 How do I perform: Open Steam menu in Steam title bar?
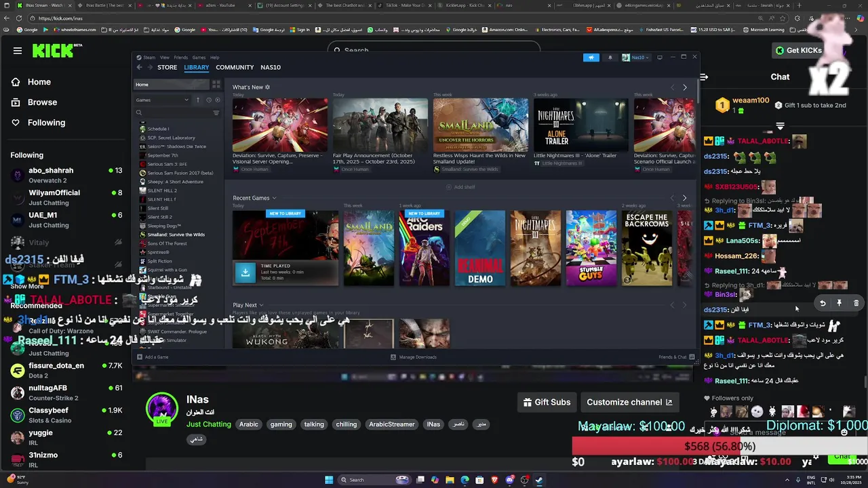pos(149,58)
